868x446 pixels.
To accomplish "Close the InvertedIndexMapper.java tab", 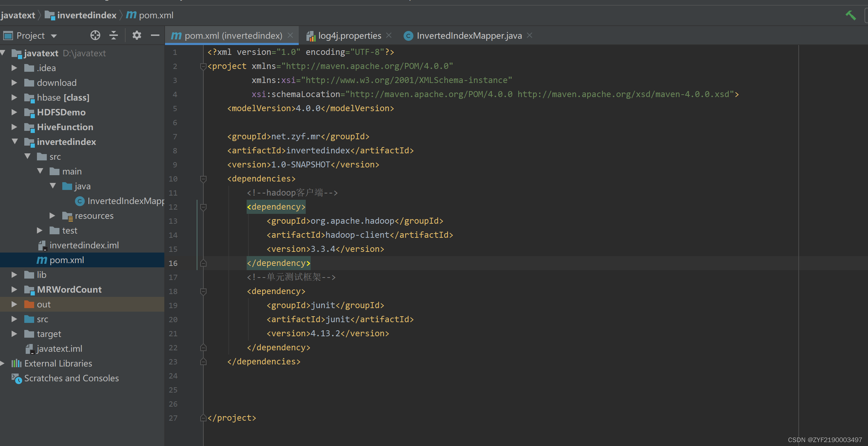I will [530, 35].
